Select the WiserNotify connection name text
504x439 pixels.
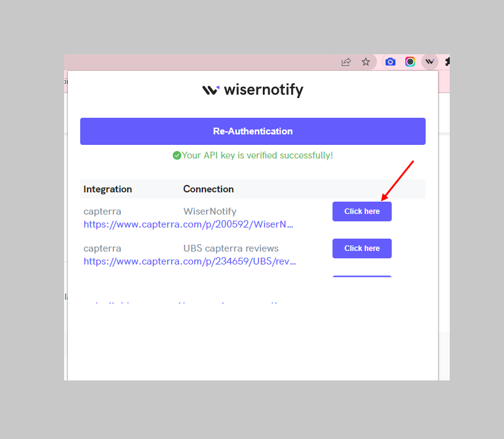(210, 211)
